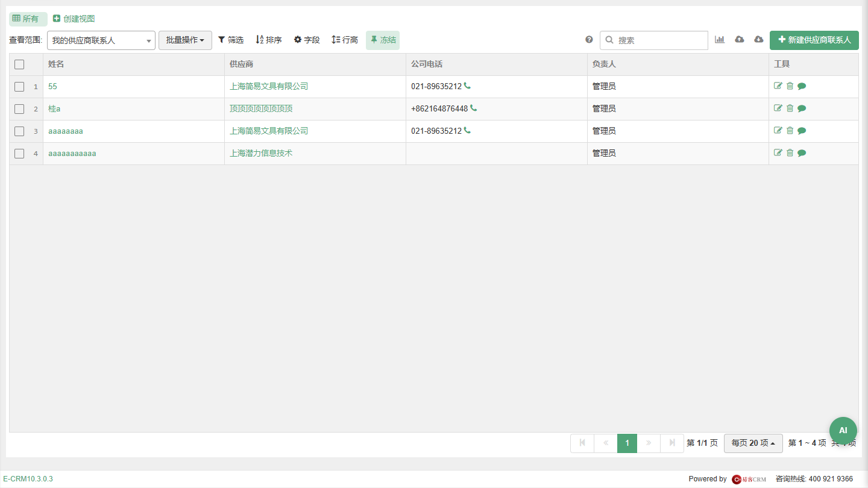
Task: Switch to the 所有 view tab
Action: [x=28, y=19]
